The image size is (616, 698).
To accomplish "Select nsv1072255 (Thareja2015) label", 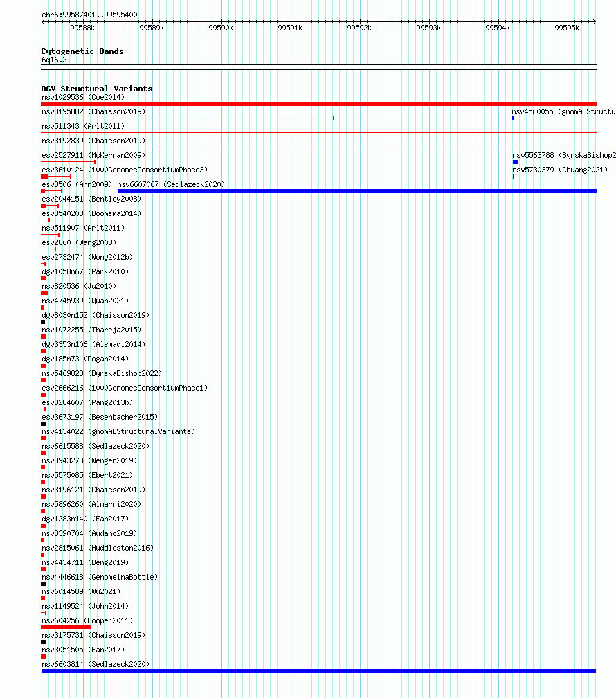I will pos(91,330).
